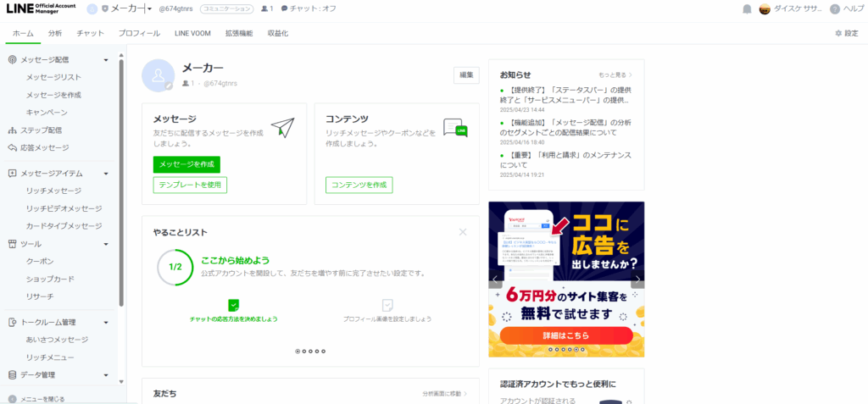This screenshot has width=868, height=404.
Task: Click the account avatar in the header bar
Action: tap(92, 8)
